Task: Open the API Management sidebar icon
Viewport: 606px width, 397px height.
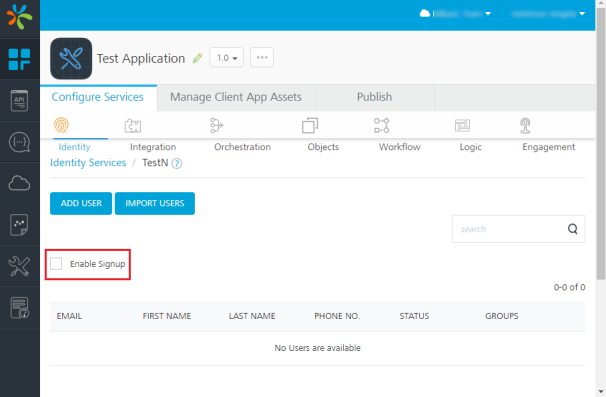Action: (19, 101)
